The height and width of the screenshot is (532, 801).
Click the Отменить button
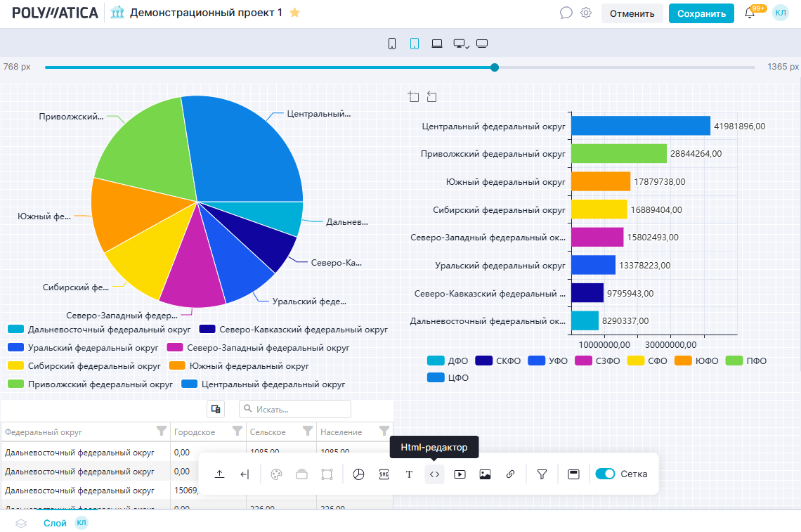(632, 13)
